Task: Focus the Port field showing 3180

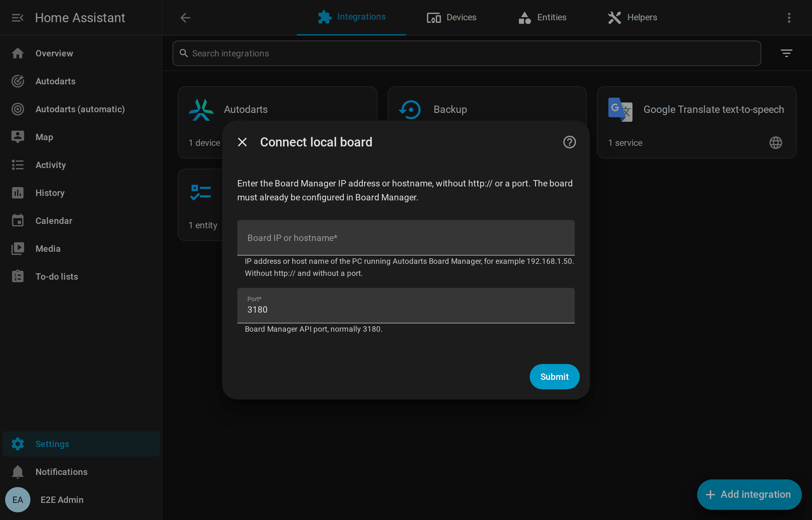Action: (406, 305)
